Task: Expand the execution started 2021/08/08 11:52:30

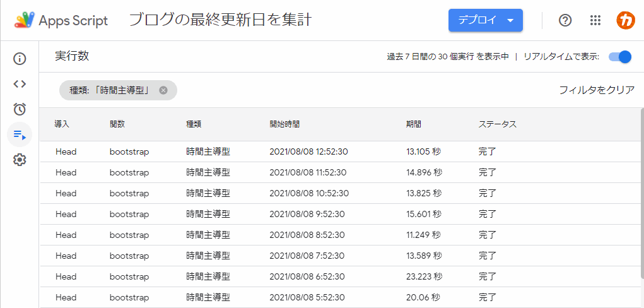Action: point(341,173)
